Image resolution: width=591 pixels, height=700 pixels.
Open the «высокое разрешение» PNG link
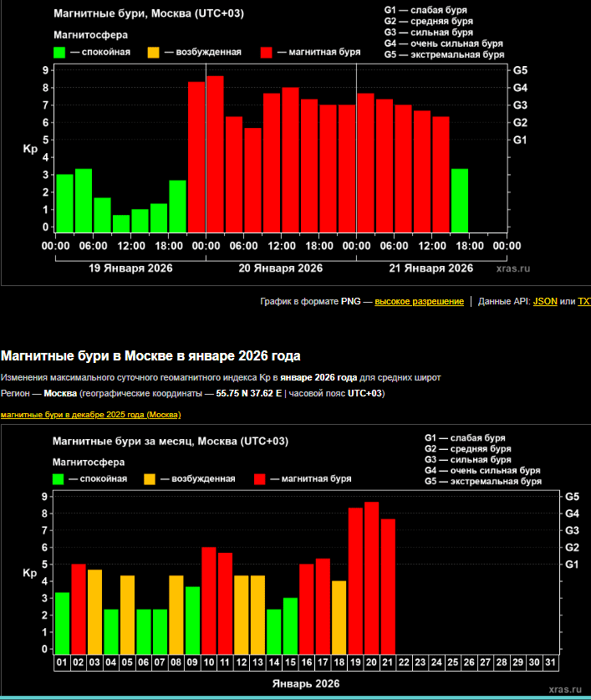pos(419,301)
